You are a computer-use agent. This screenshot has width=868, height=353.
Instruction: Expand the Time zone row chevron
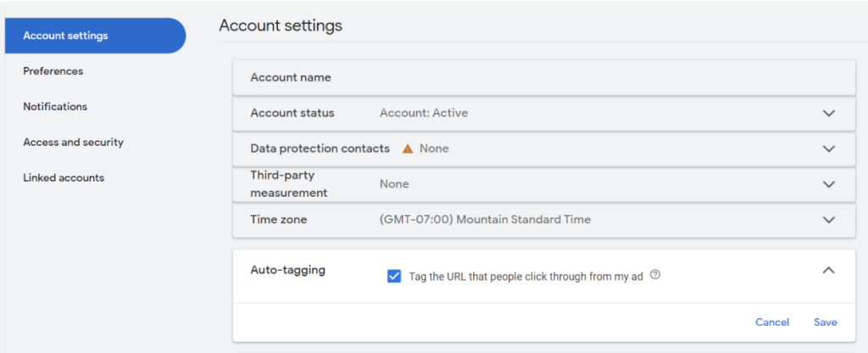coord(829,220)
